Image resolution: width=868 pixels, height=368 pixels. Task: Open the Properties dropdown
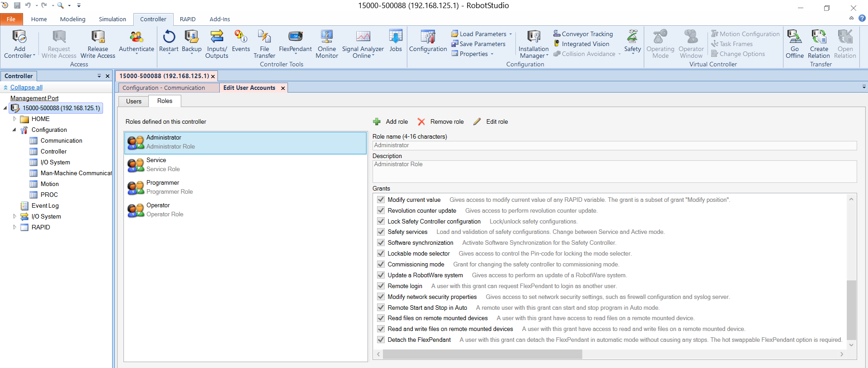pyautogui.click(x=472, y=54)
